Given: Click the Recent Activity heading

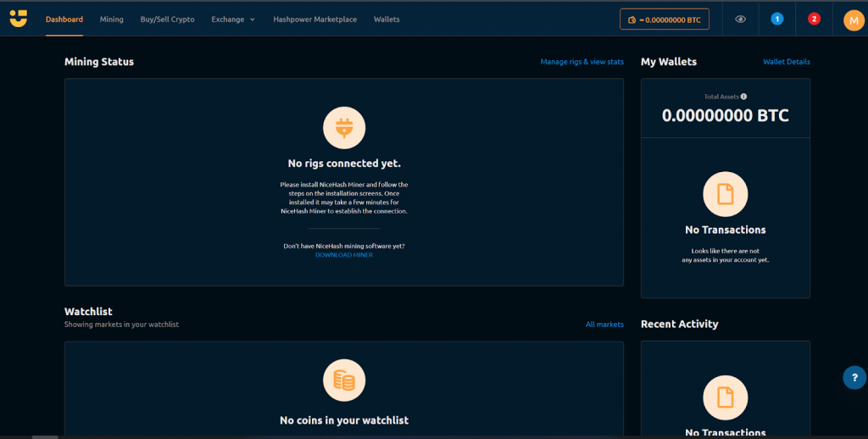Looking at the screenshot, I should coord(679,325).
